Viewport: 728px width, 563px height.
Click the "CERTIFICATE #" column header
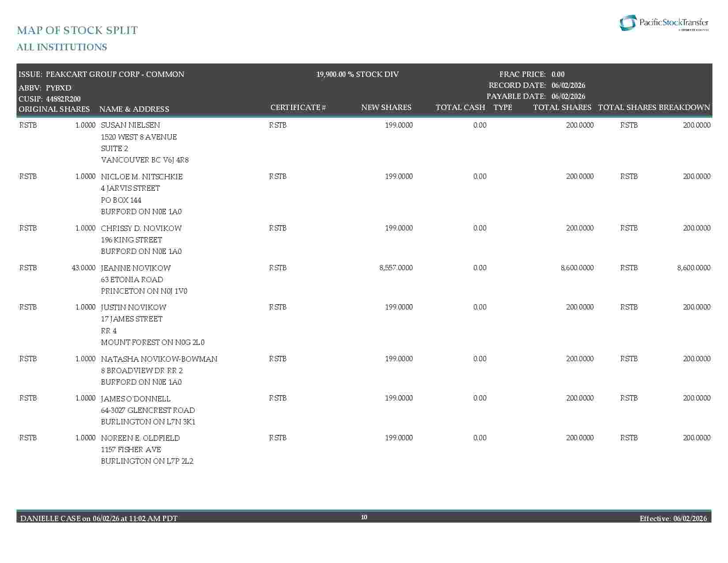click(298, 107)
